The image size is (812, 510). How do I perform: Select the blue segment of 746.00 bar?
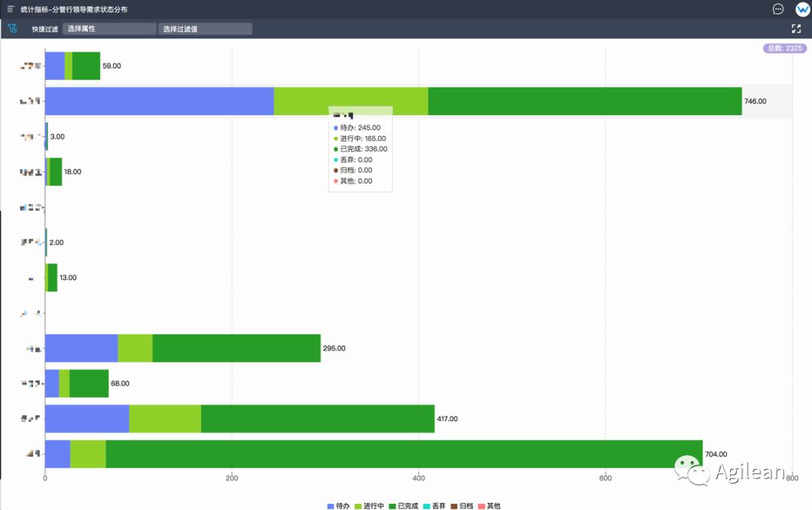pyautogui.click(x=159, y=101)
